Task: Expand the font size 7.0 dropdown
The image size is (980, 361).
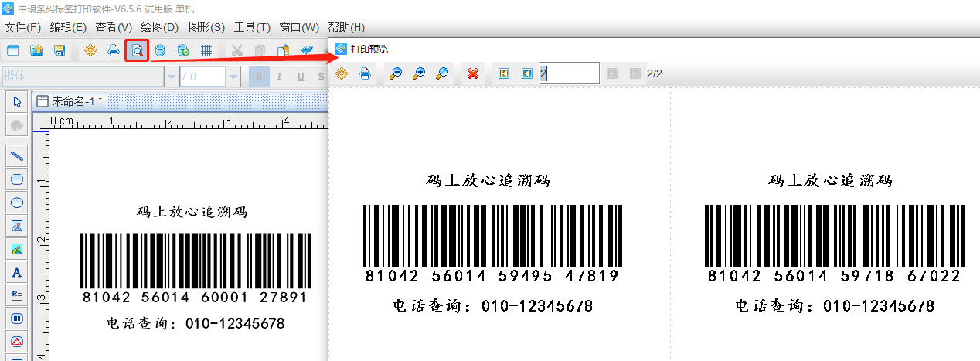Action: (x=233, y=77)
